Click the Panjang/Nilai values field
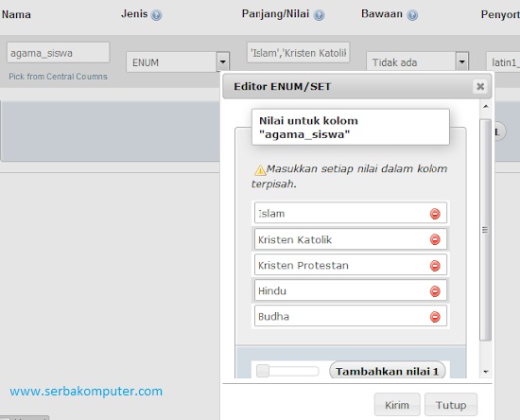The image size is (520, 420). 298,52
